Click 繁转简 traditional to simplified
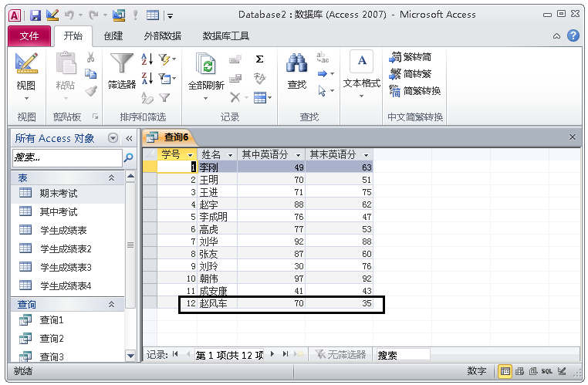 click(411, 57)
